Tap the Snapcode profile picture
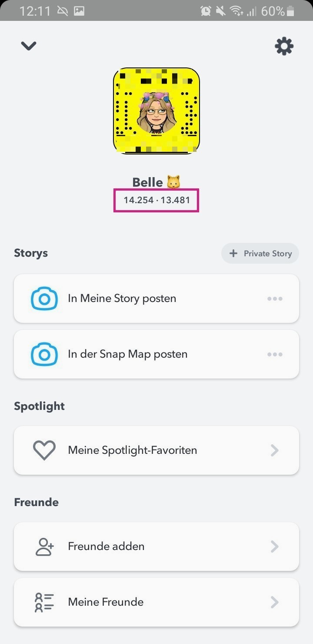Viewport: 313px width, 644px height. pos(156,111)
